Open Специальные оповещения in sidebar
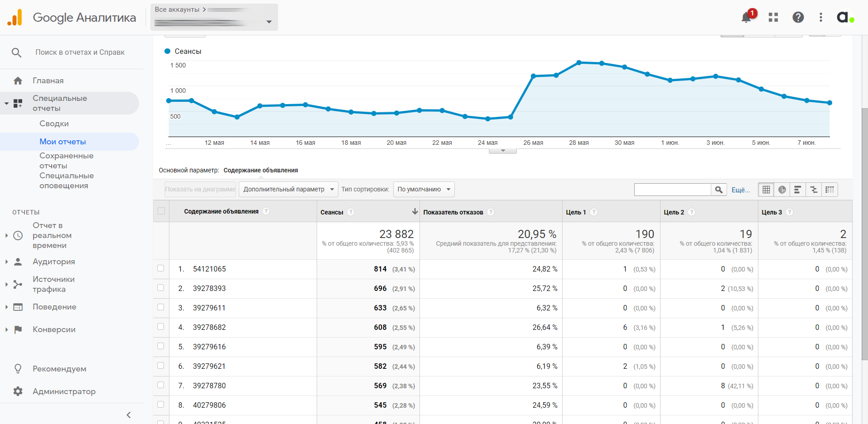 (67, 181)
